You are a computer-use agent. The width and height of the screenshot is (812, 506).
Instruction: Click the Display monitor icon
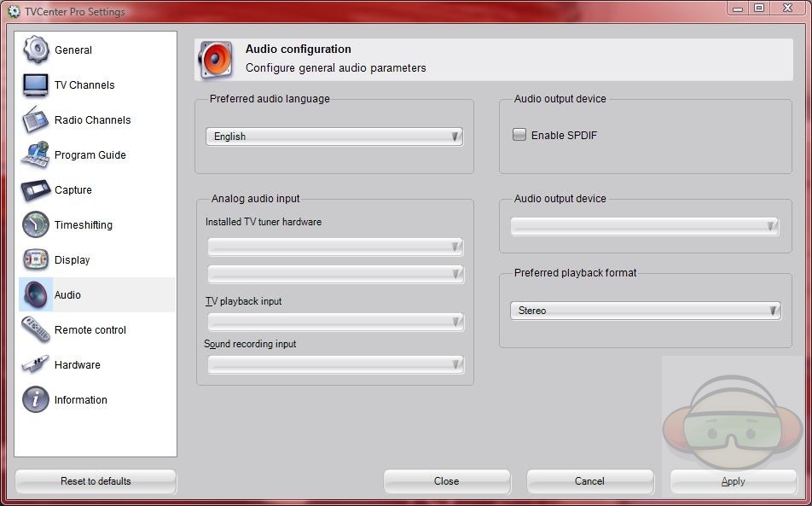click(36, 259)
